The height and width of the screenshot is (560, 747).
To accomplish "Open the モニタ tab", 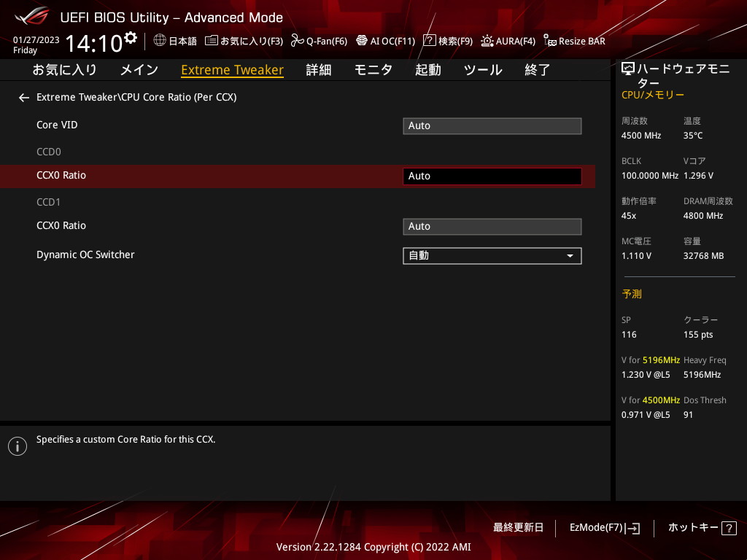I will click(373, 70).
